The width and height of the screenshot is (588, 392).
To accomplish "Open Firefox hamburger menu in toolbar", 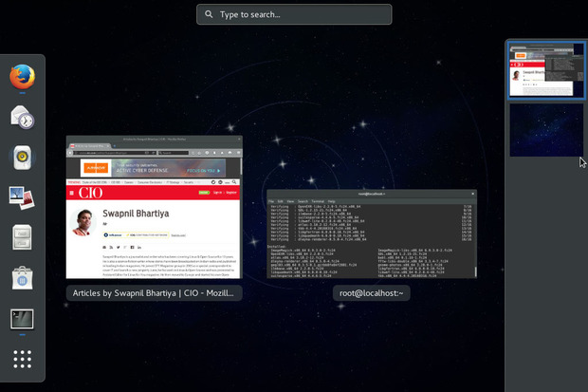I will point(238,153).
